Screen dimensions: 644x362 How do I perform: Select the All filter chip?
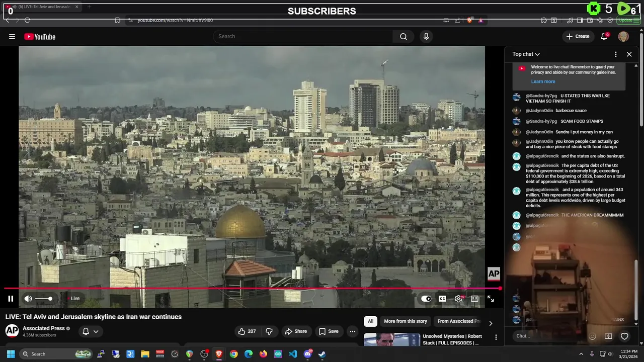click(x=370, y=321)
